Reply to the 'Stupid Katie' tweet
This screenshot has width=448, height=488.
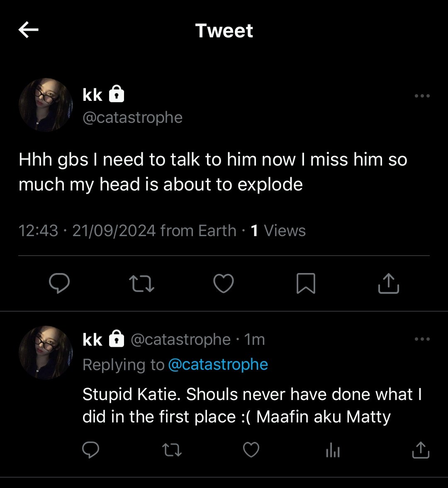pos(90,450)
